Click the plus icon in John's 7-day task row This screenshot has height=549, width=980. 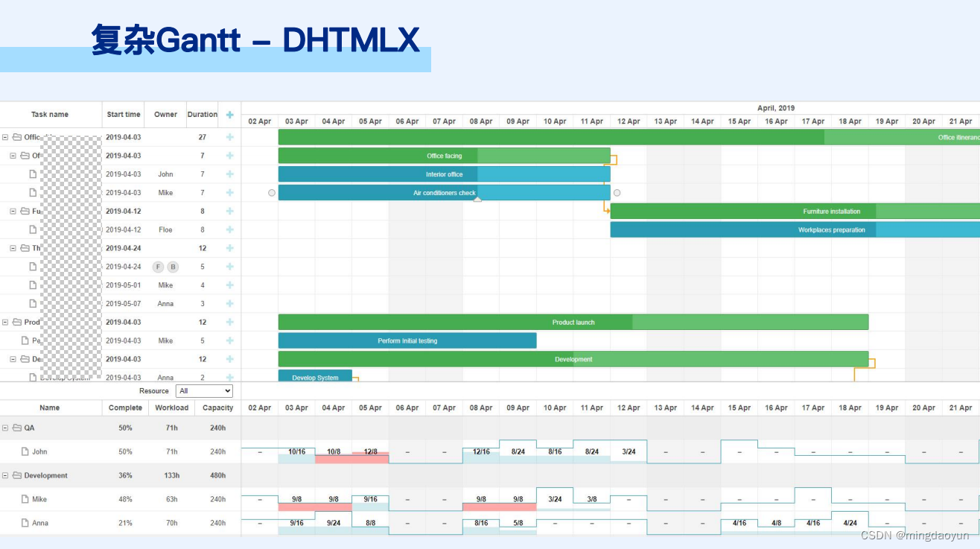pos(229,174)
